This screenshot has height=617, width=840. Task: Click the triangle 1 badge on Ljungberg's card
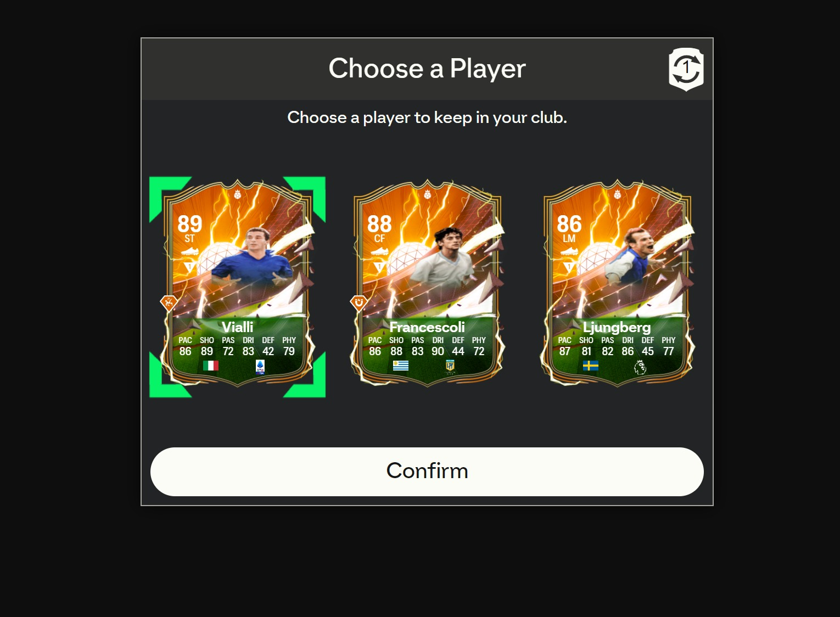(x=569, y=267)
